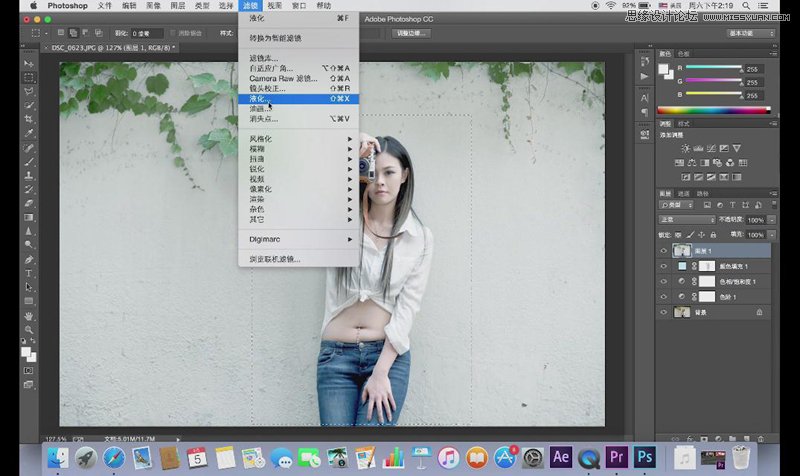800x476 pixels.
Task: Select the Zoom tool
Action: click(x=29, y=330)
